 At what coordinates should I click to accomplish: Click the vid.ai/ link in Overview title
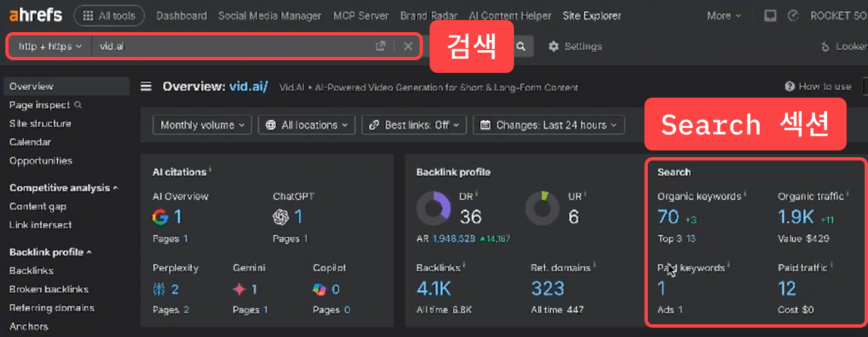[248, 87]
